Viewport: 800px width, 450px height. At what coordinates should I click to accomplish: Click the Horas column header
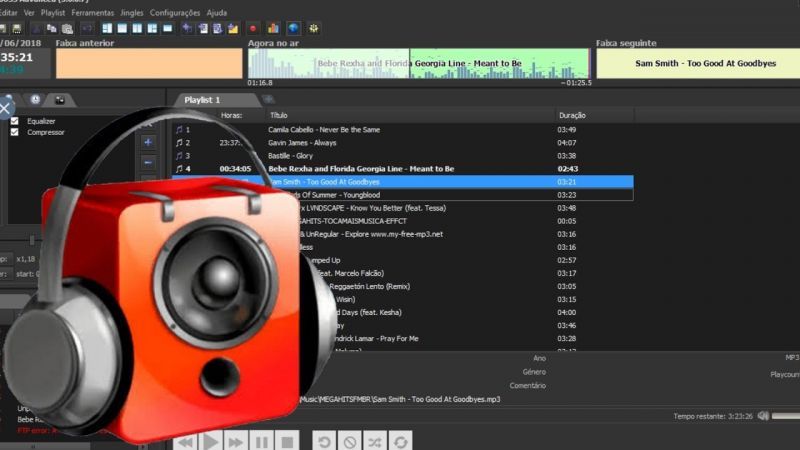pyautogui.click(x=231, y=115)
